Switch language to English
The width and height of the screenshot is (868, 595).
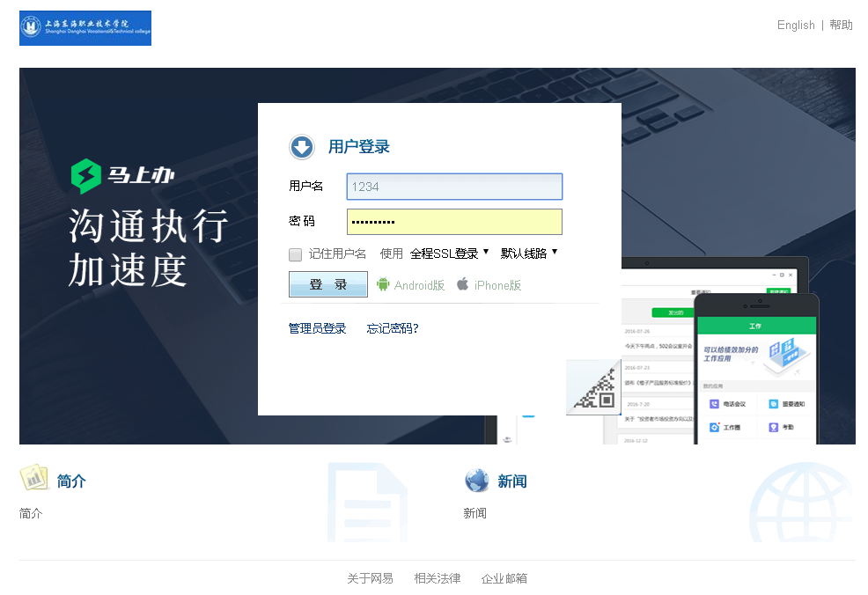point(796,25)
